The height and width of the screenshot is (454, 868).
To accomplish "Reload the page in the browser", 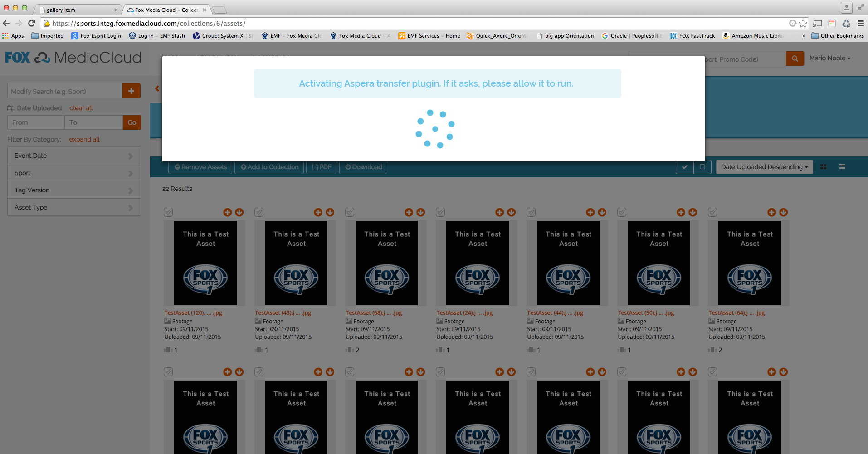I will point(31,24).
